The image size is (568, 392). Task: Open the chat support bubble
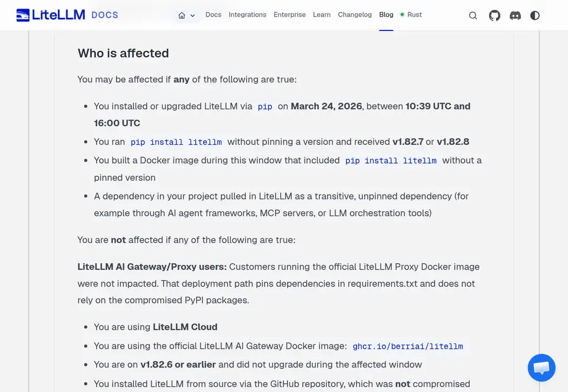[541, 368]
